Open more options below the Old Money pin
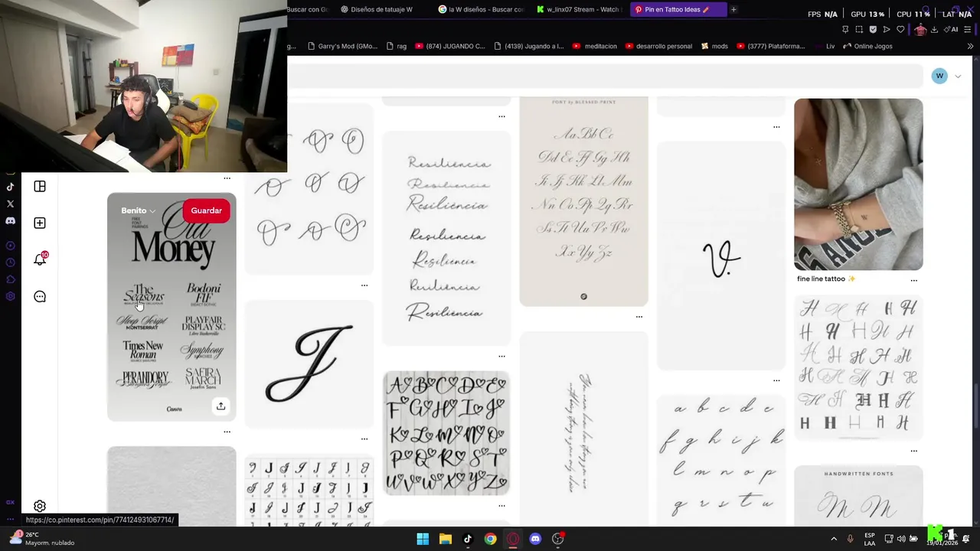Screen dimensions: 980x551 click(x=227, y=432)
